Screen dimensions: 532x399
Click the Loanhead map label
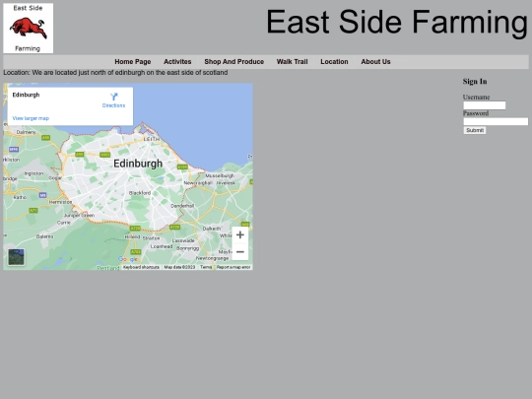tap(162, 246)
